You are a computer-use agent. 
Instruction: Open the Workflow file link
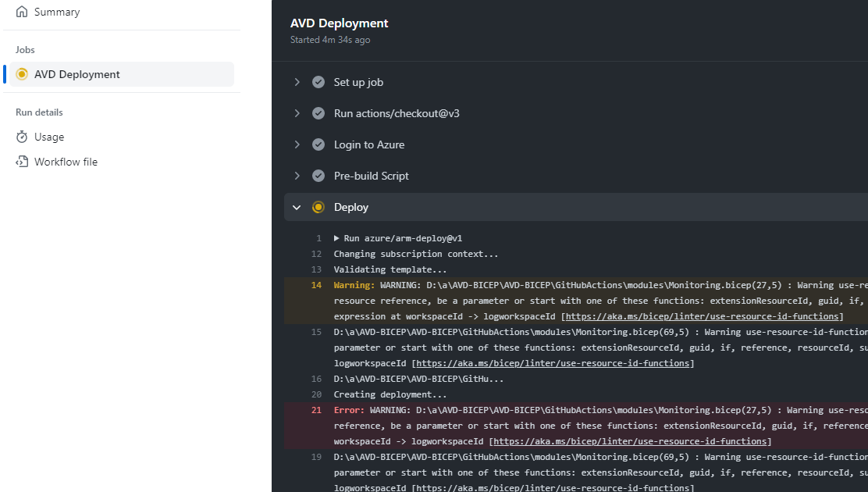[x=66, y=162]
